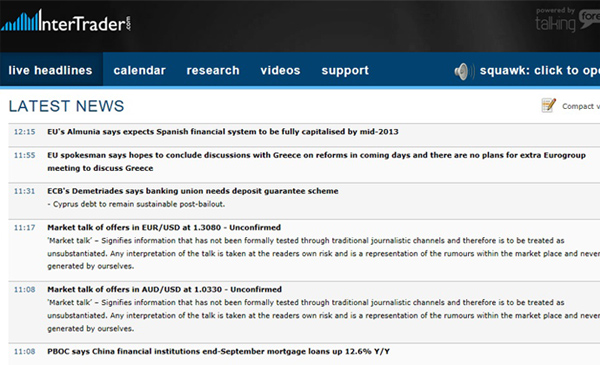This screenshot has width=600, height=365.
Task: Open the EU spokesman Greece reforms headline
Action: click(316, 161)
